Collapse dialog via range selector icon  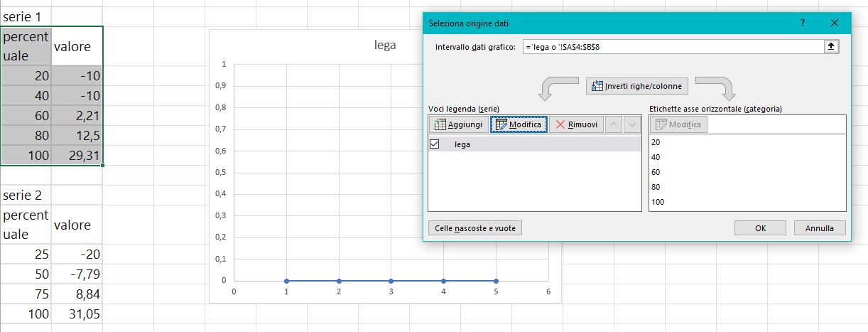pos(830,46)
